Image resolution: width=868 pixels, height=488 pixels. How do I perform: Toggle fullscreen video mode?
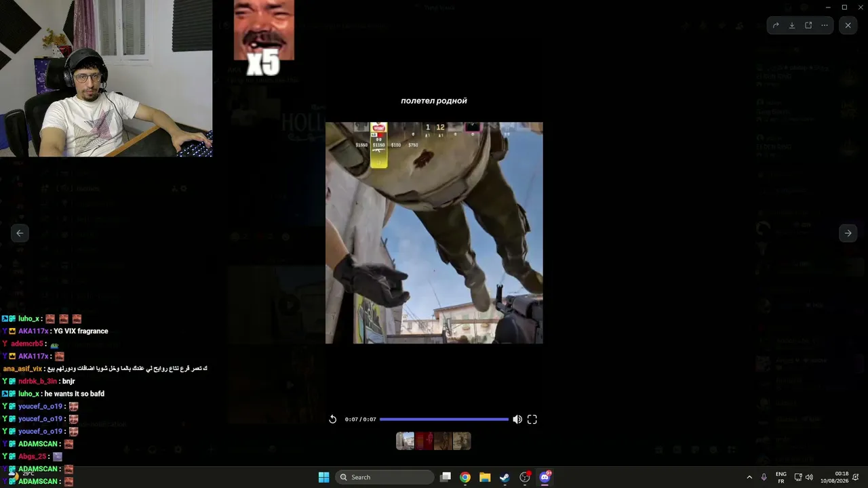532,420
